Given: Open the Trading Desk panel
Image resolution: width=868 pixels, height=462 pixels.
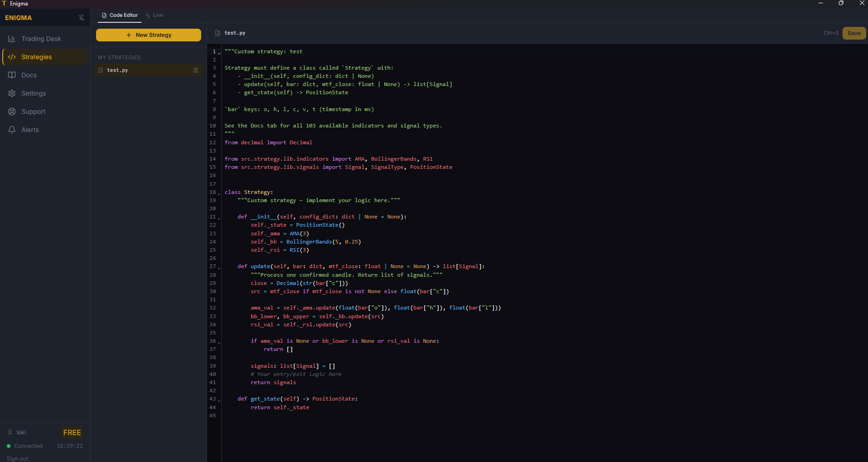Looking at the screenshot, I should (x=41, y=38).
